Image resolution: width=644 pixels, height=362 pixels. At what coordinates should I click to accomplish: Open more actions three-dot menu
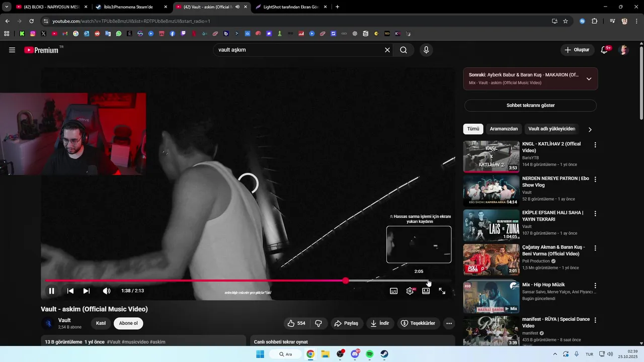point(449,323)
